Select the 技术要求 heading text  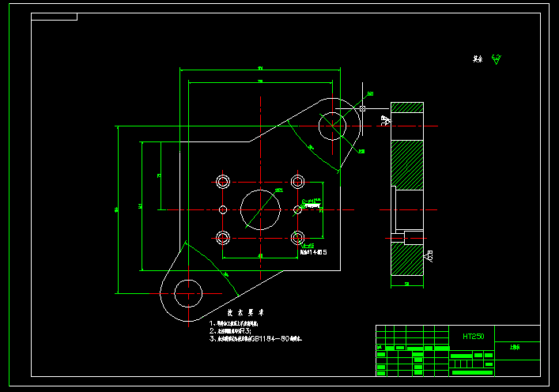pyautogui.click(x=246, y=312)
